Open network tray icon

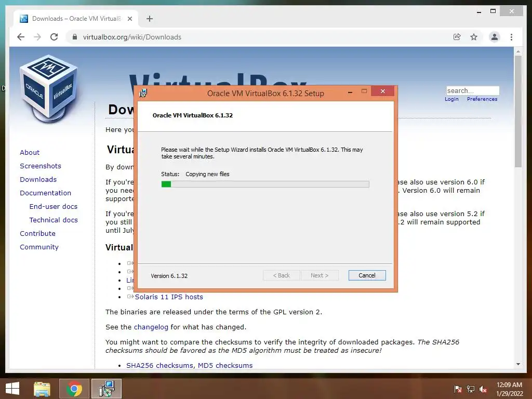coord(471,389)
